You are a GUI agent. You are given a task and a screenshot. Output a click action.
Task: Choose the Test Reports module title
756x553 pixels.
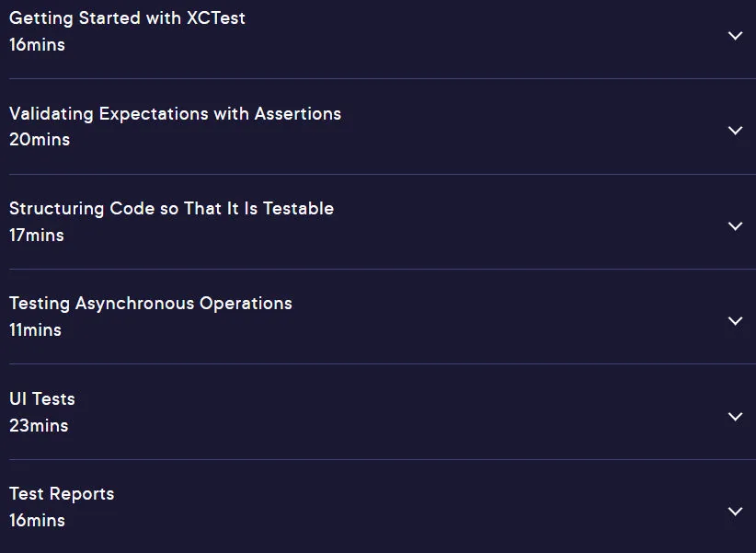pyautogui.click(x=62, y=494)
